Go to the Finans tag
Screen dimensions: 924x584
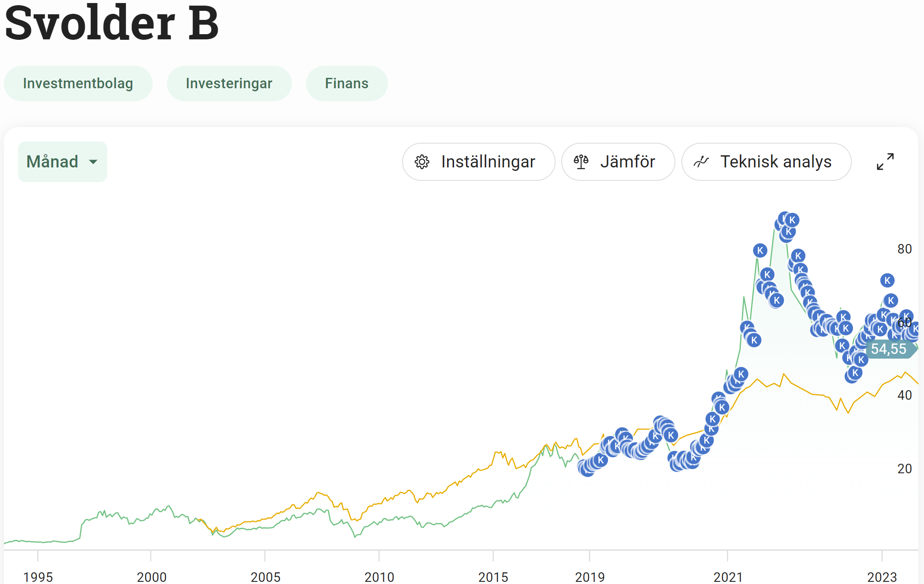point(346,83)
